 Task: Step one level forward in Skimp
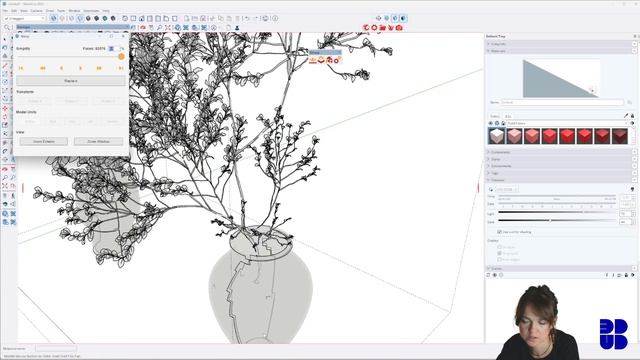pyautogui.click(x=80, y=68)
